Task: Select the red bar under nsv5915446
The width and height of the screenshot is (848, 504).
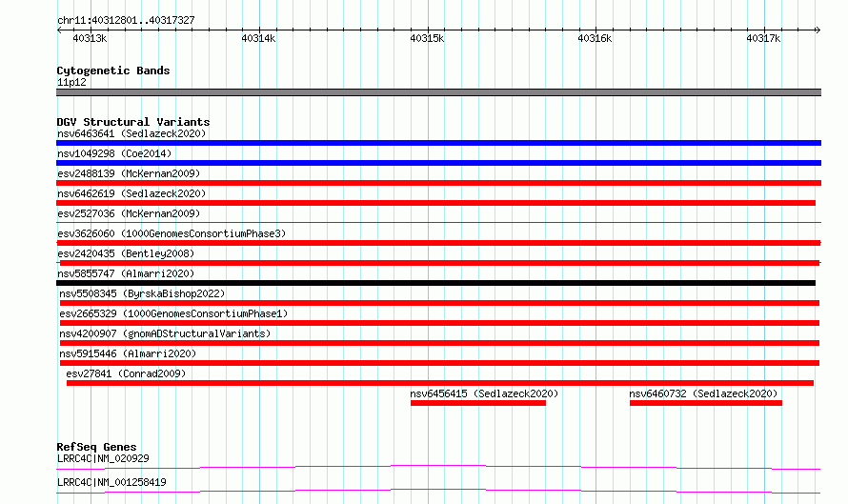Action: click(439, 363)
